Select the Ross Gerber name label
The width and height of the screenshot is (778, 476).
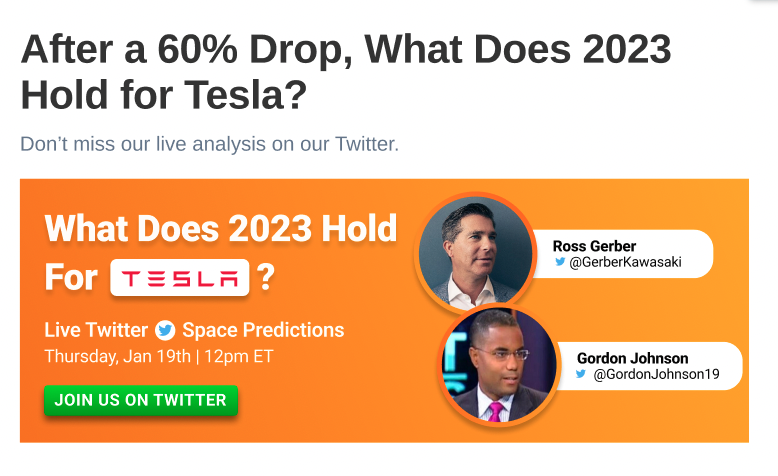594,246
